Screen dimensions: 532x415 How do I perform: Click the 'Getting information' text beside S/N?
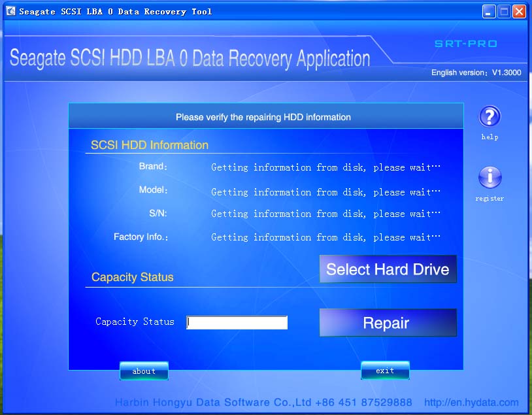click(x=325, y=214)
